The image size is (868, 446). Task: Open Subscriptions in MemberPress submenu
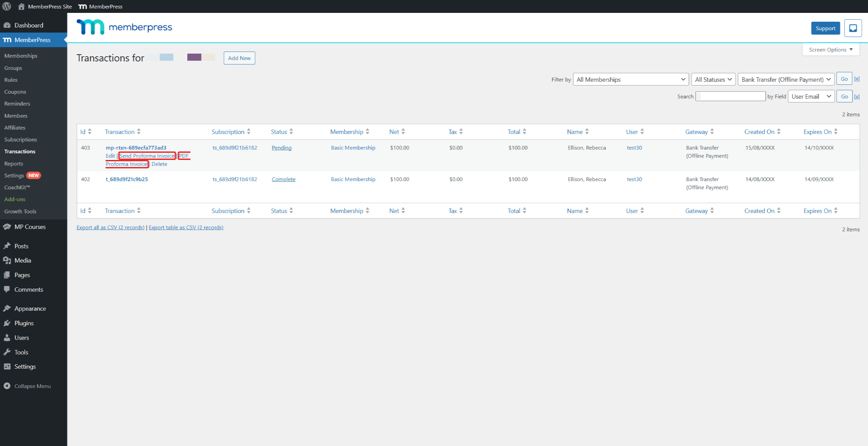(x=21, y=139)
